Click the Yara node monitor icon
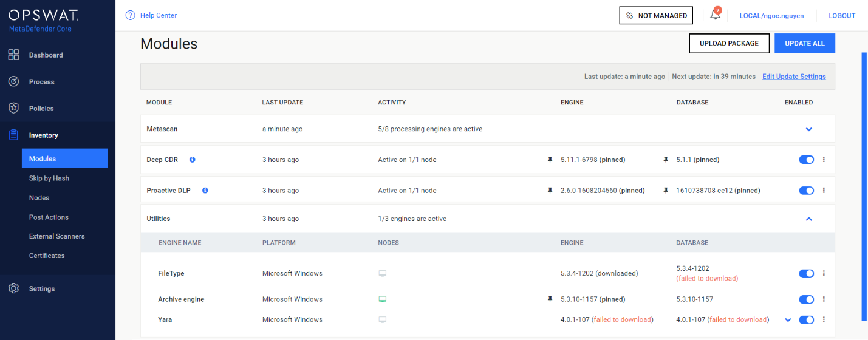 383,319
